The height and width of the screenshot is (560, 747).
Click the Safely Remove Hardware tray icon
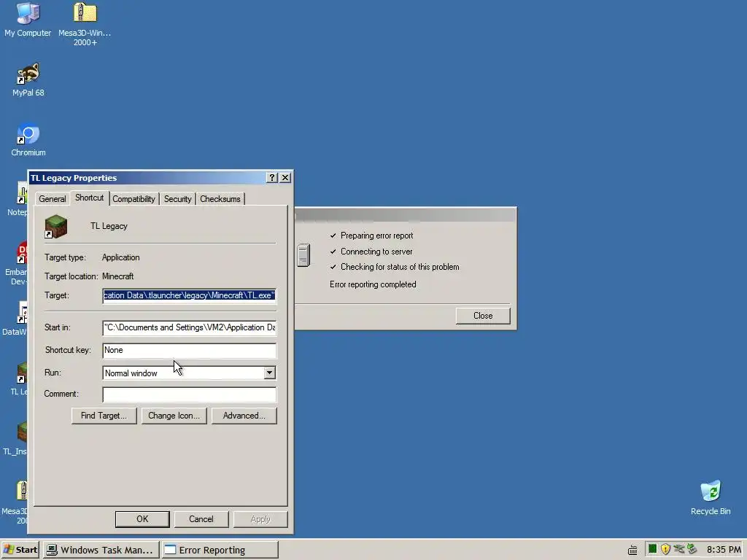692,549
